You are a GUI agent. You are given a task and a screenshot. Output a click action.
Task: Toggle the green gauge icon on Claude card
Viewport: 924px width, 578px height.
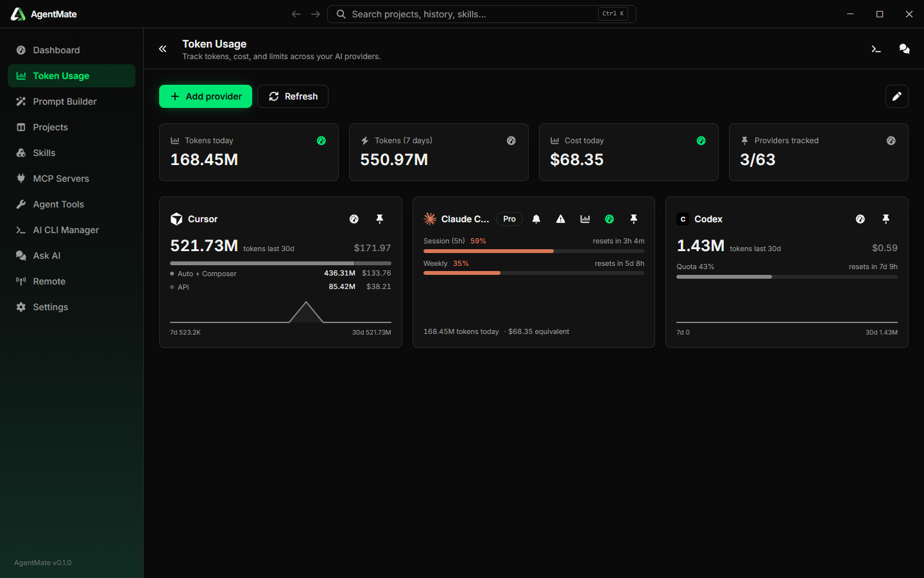click(x=610, y=219)
